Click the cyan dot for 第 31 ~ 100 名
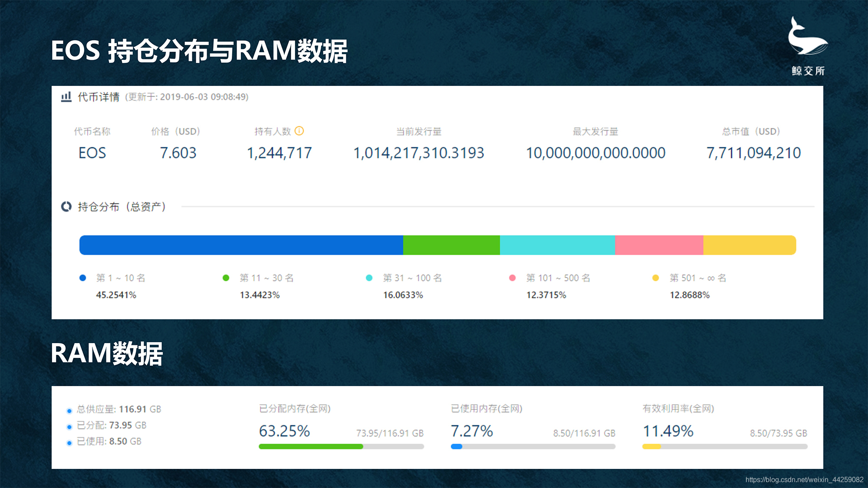Viewport: 868px width, 488px height. coord(369,278)
